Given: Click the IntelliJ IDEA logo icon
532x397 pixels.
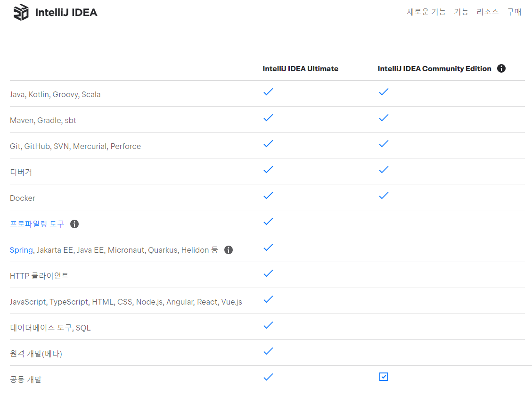Looking at the screenshot, I should coord(21,12).
